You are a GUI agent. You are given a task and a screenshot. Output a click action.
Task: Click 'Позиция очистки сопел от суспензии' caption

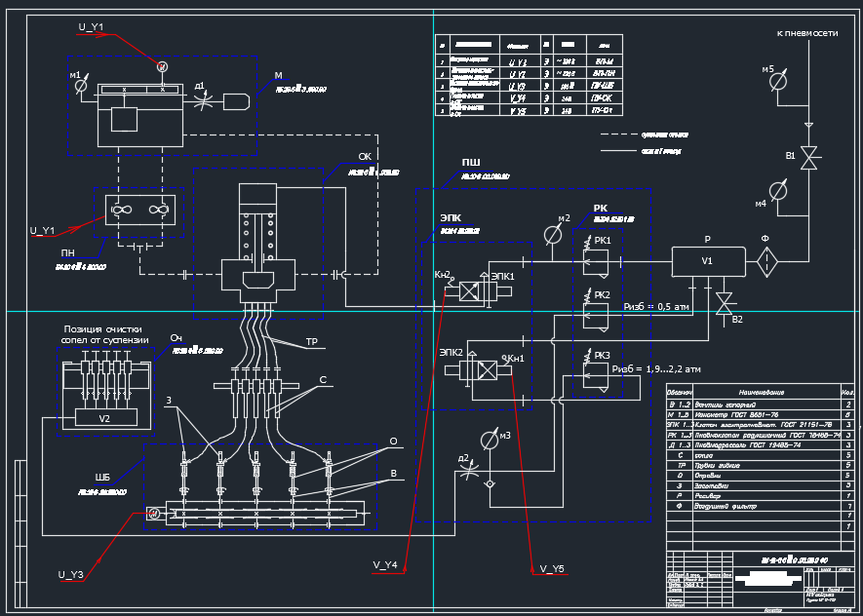pos(103,335)
